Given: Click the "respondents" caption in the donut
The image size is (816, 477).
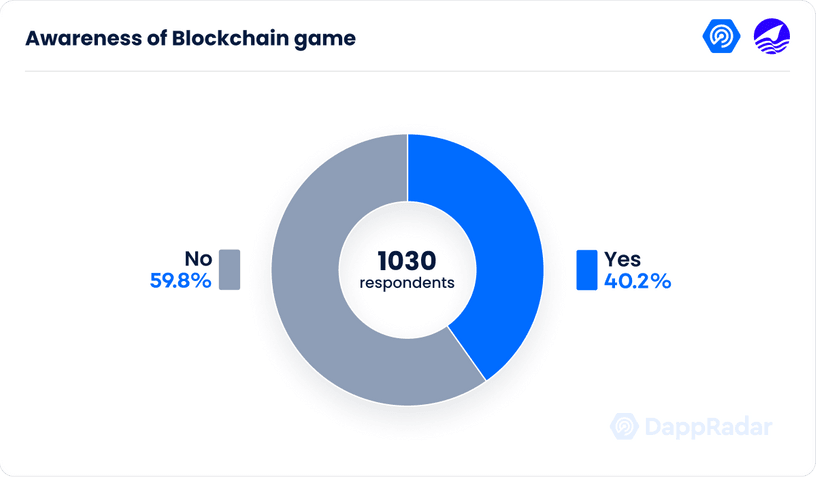Looking at the screenshot, I should pyautogui.click(x=407, y=283).
